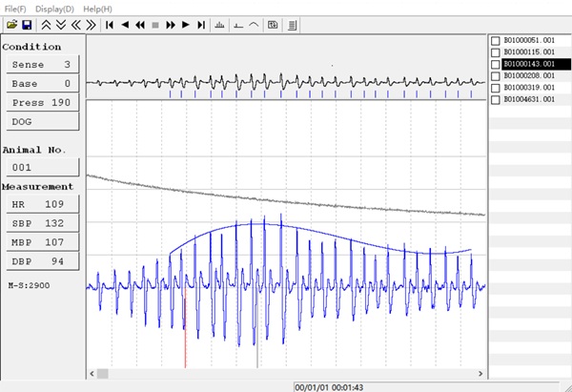This screenshot has height=392, width=572.
Task: Click the grey stop playback button
Action: [x=154, y=24]
